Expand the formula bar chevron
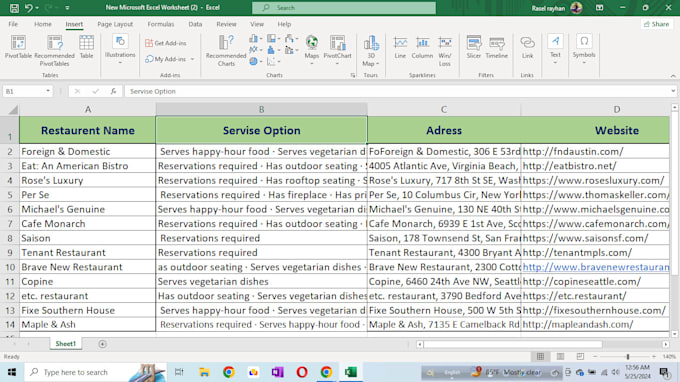 (673, 91)
